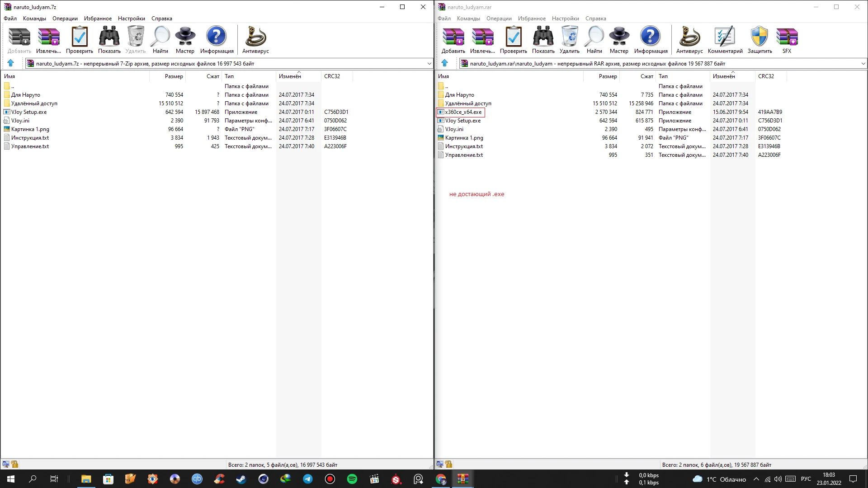
Task: Click the up-folder arrow in left window
Action: coord(11,63)
